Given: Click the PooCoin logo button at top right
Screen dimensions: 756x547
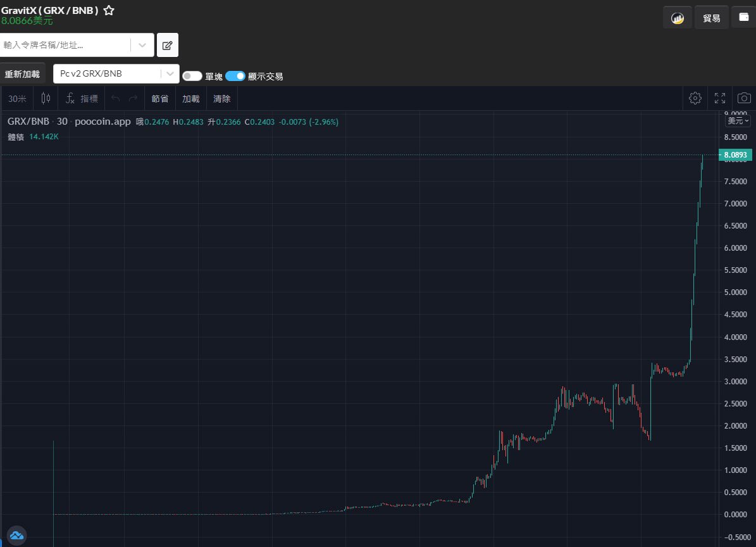Looking at the screenshot, I should [x=677, y=16].
